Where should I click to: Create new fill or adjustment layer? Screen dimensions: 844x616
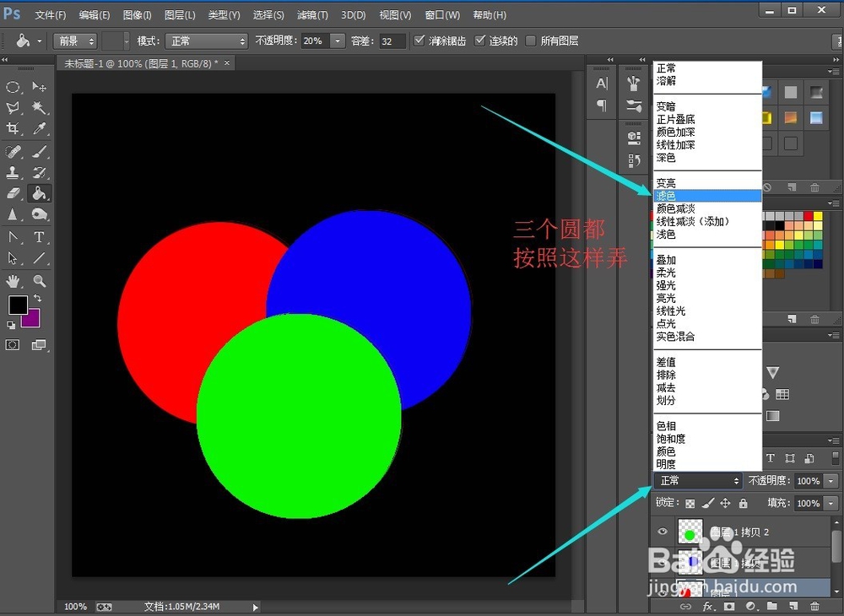750,607
